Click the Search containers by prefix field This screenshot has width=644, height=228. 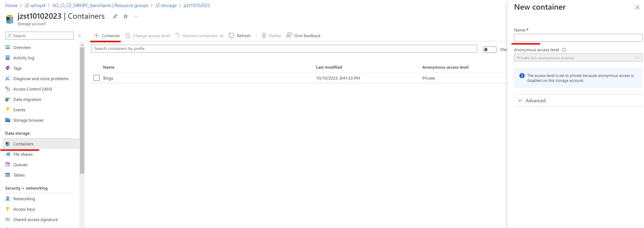point(284,49)
